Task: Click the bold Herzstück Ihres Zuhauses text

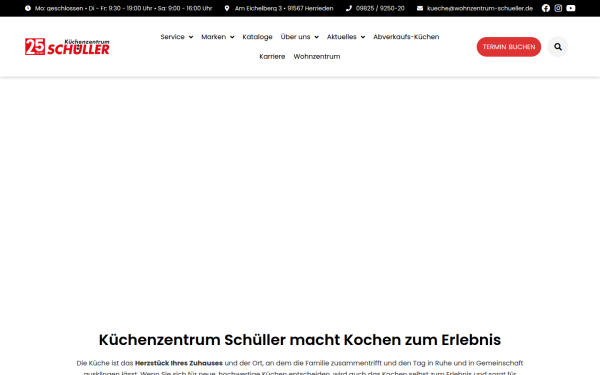Action: (x=179, y=363)
